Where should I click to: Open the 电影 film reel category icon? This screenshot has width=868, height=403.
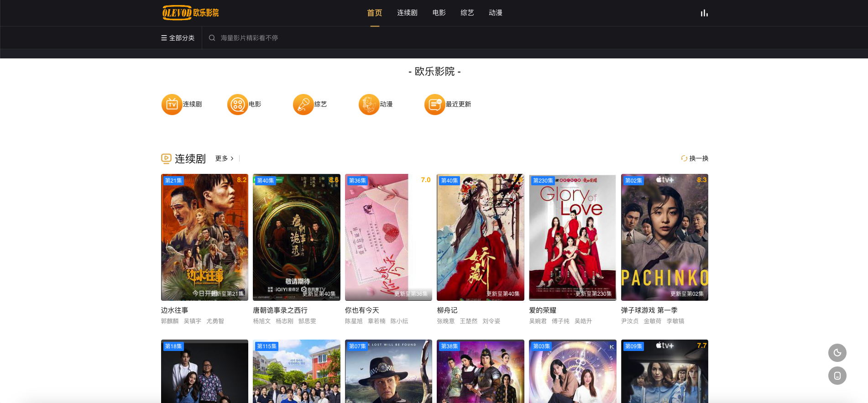237,105
